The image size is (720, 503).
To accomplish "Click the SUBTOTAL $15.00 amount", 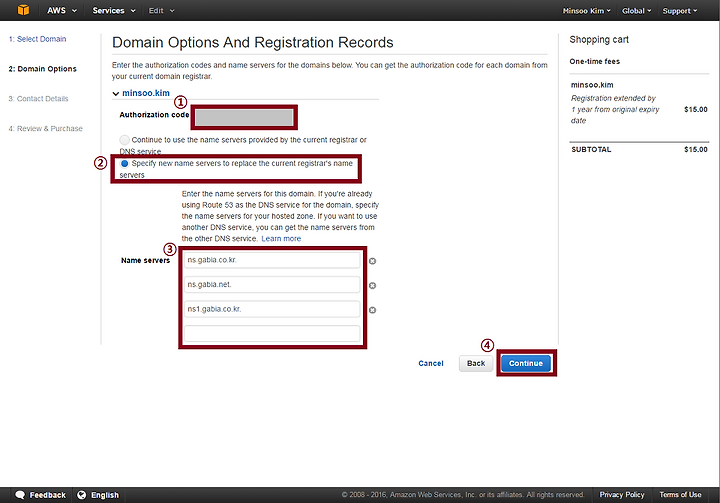I will coord(696,150).
